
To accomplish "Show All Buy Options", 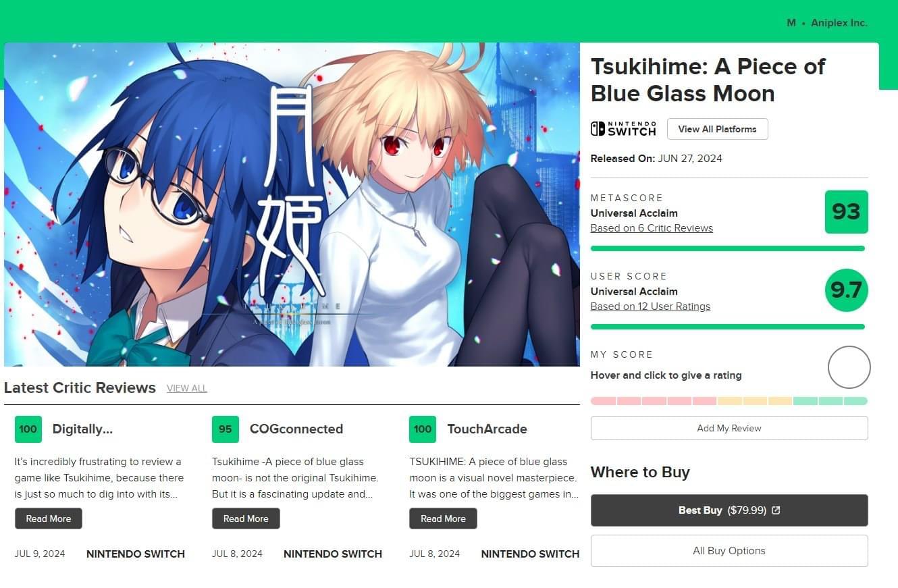I will click(729, 551).
